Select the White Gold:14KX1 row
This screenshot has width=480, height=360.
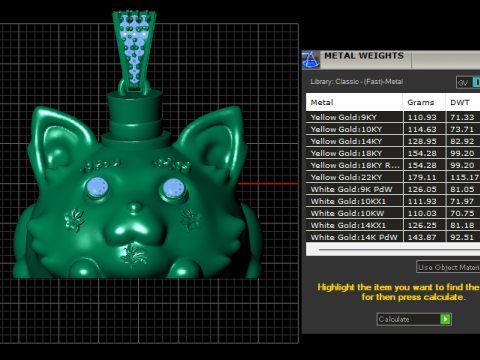pyautogui.click(x=393, y=225)
